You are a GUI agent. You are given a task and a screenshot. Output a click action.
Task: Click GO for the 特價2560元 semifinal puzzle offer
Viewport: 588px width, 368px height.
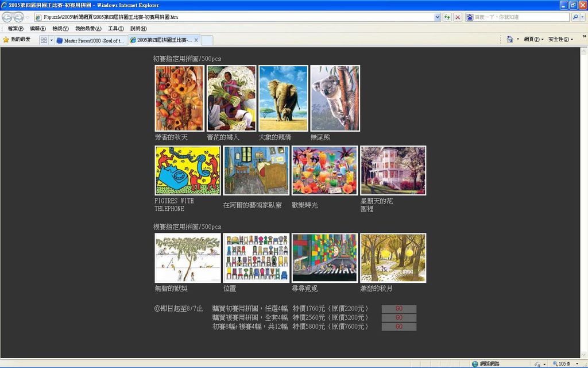pos(399,317)
